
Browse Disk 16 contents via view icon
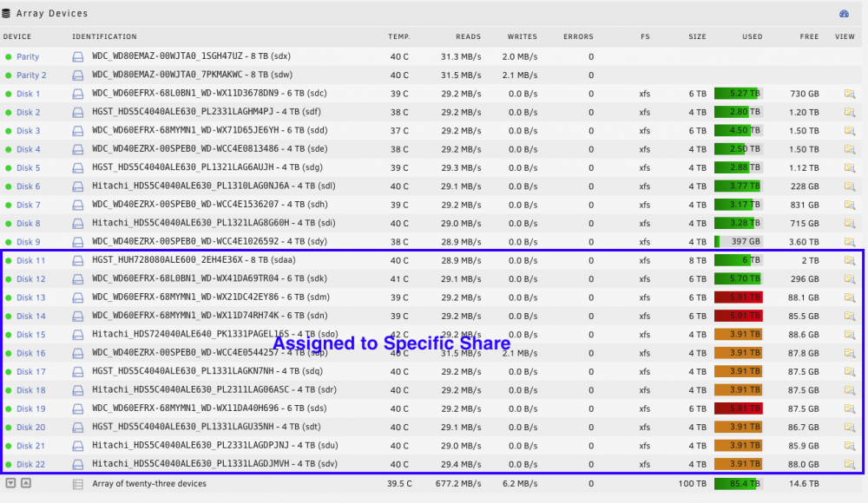[x=849, y=353]
